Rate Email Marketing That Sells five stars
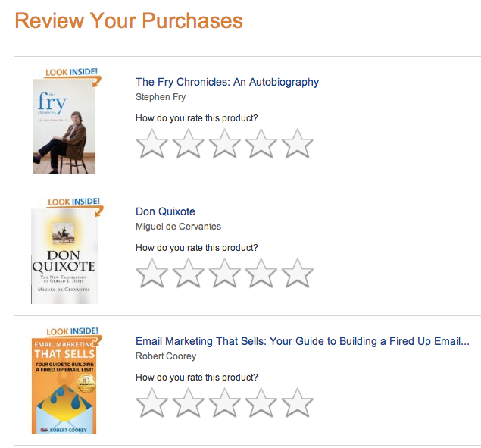Image resolution: width=481 pixels, height=448 pixels. (297, 403)
